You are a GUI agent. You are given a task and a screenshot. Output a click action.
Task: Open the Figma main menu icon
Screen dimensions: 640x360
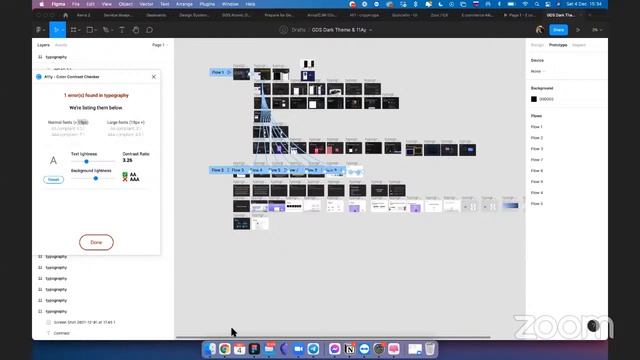coord(40,30)
